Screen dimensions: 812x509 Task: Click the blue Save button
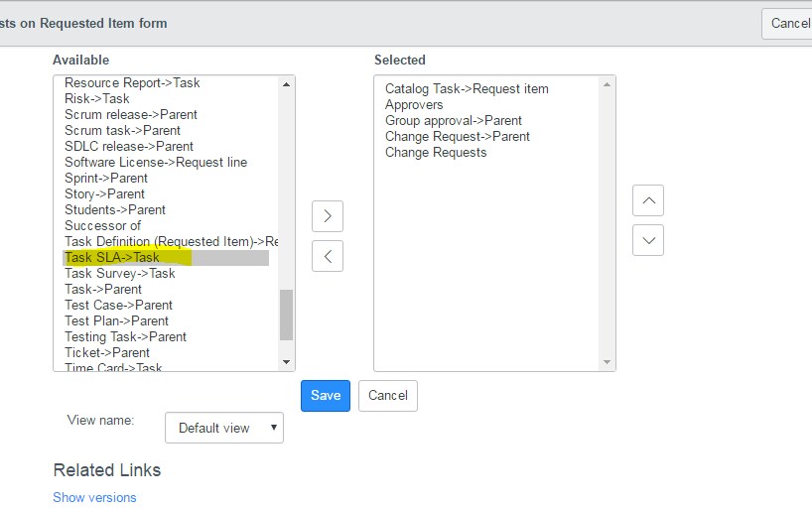point(326,396)
